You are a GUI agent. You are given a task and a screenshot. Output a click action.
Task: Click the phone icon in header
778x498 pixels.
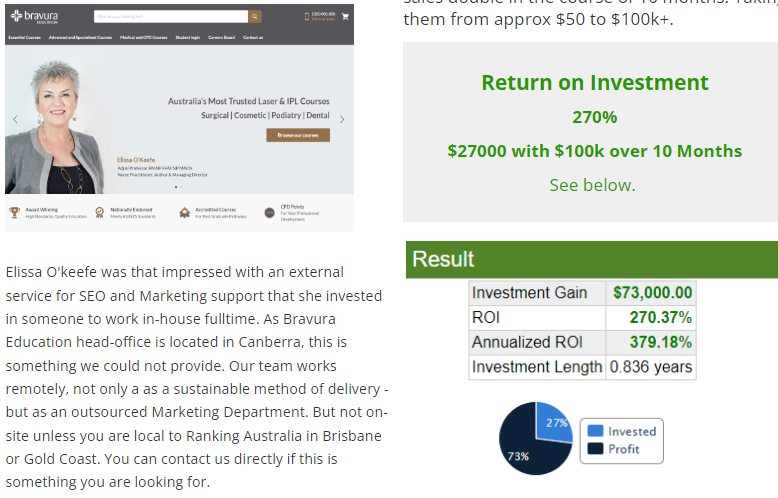(306, 16)
